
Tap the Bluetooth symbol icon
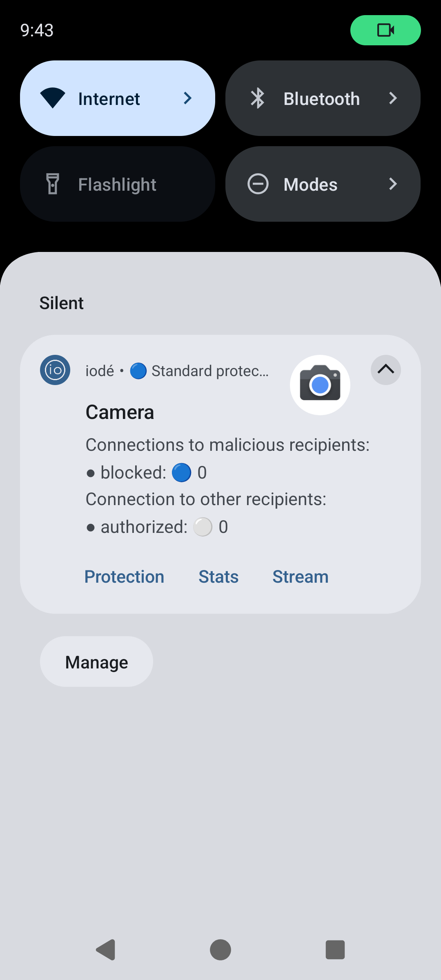(258, 98)
